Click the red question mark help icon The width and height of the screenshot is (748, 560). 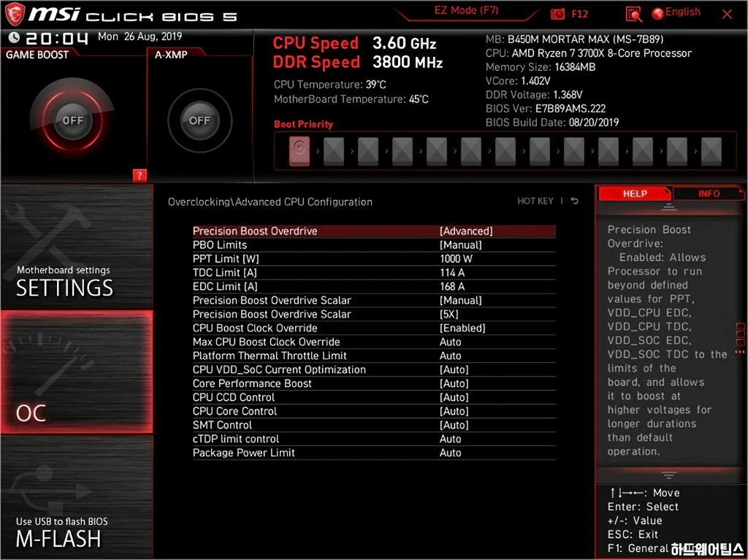point(140,175)
